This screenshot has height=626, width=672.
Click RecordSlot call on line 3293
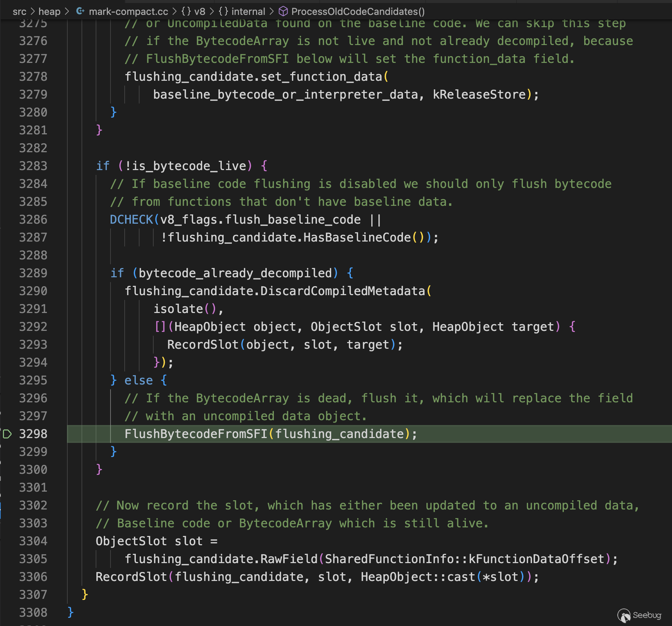point(203,345)
